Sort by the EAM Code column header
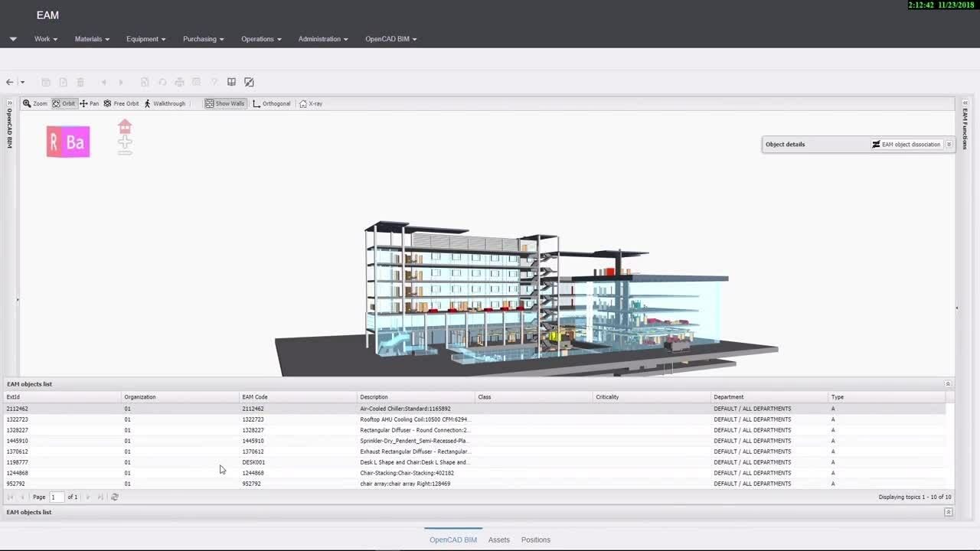 pyautogui.click(x=298, y=397)
